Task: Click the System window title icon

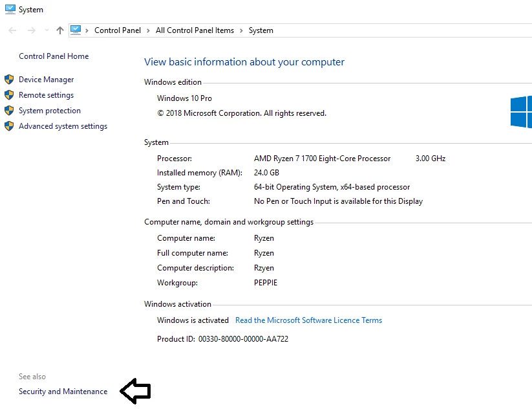Action: pos(10,9)
